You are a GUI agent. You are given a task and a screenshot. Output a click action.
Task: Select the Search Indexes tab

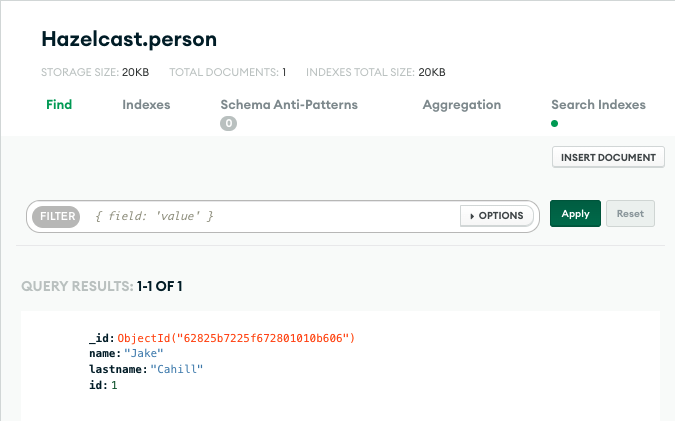pos(598,105)
